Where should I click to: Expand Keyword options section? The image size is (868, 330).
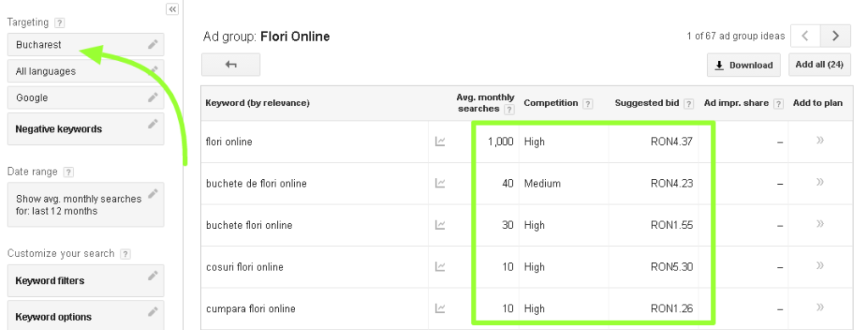click(x=86, y=316)
